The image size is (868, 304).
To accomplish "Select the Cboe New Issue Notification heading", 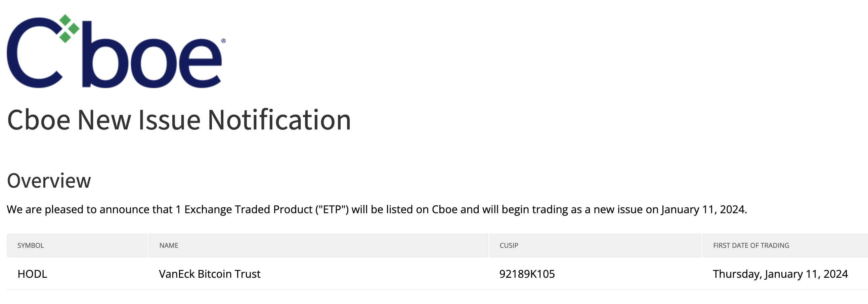I will (179, 120).
